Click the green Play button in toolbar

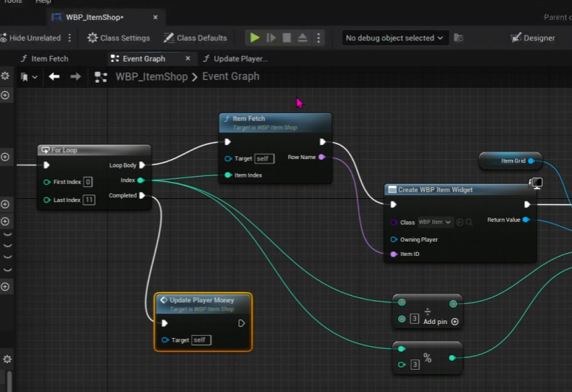coord(255,38)
